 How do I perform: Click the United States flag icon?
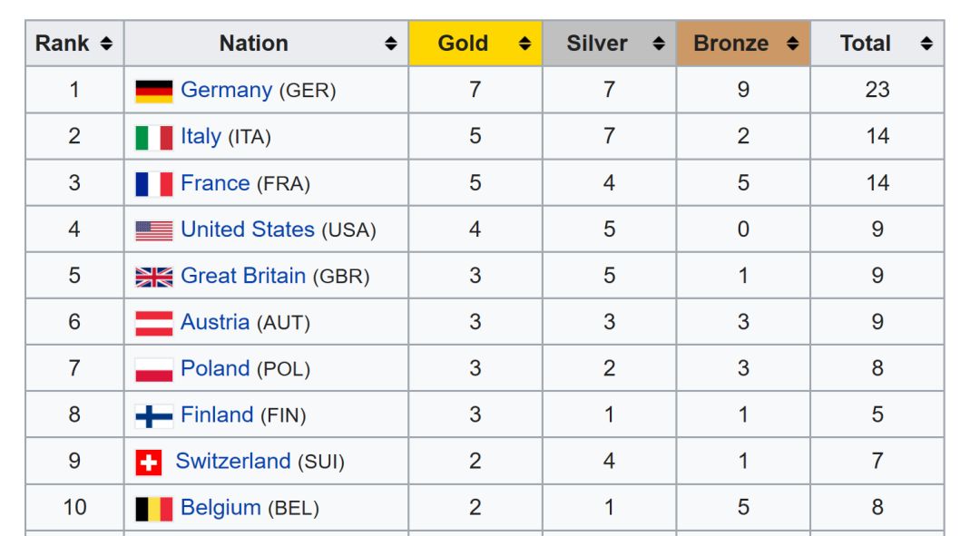click(153, 230)
